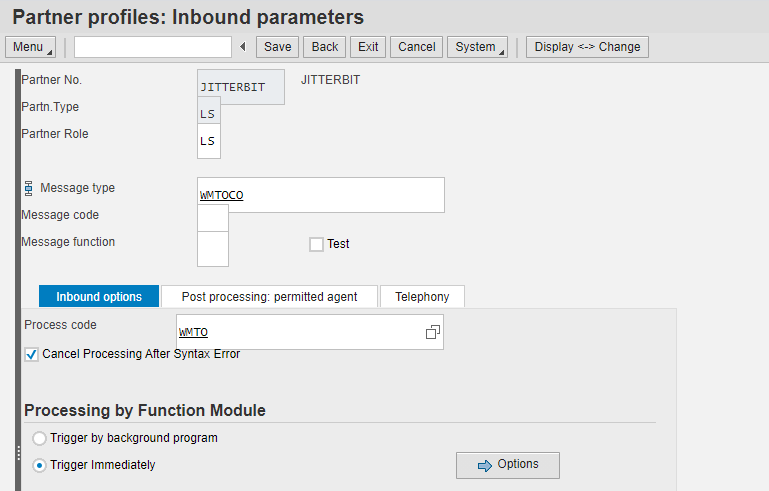Switch to Post processing: permitted agent tab
769x491 pixels.
269,297
